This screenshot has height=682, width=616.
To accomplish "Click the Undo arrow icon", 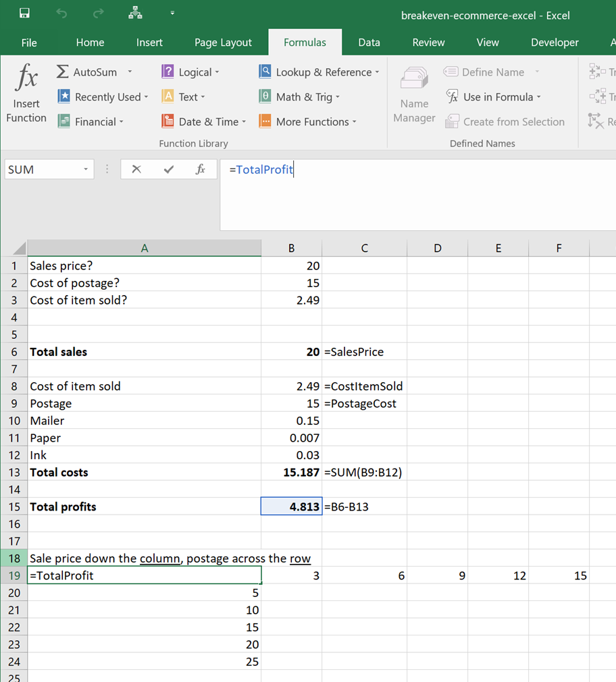I will [x=61, y=14].
